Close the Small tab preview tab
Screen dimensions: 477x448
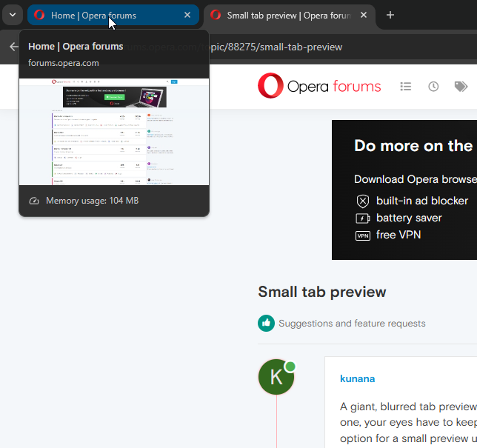(364, 15)
